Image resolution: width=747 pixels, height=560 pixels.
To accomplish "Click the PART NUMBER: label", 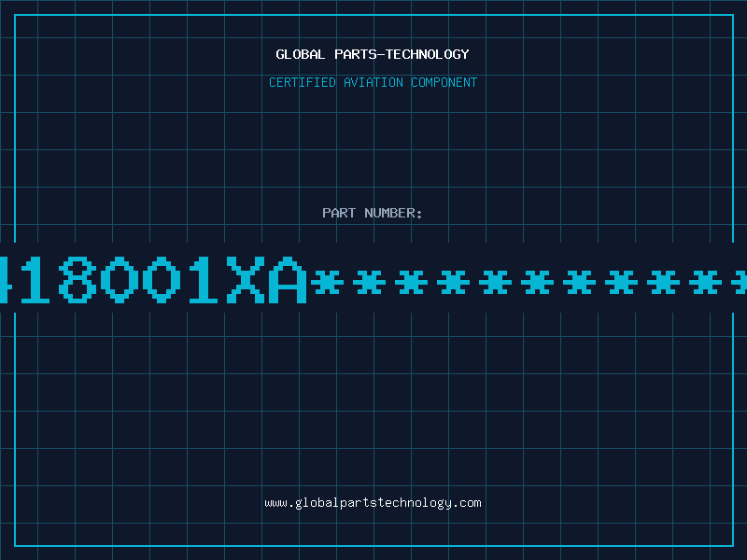I will pyautogui.click(x=373, y=213).
